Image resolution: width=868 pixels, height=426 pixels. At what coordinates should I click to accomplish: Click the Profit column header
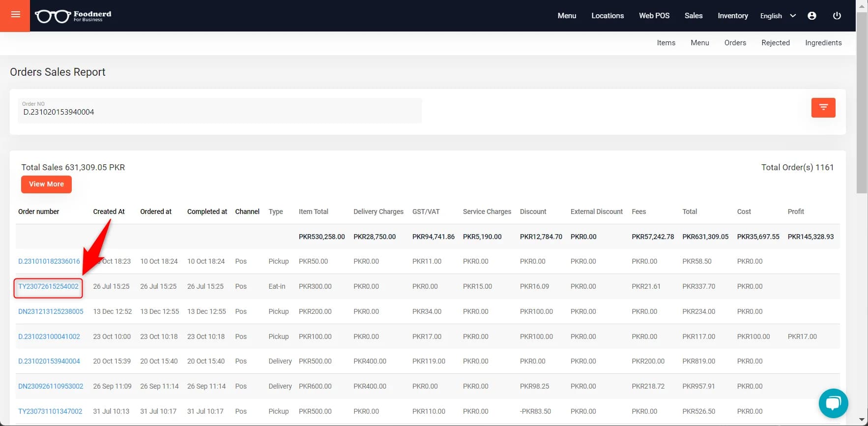point(796,212)
